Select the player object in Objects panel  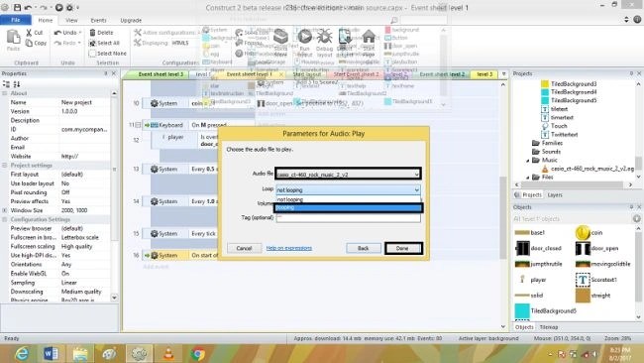click(x=530, y=280)
